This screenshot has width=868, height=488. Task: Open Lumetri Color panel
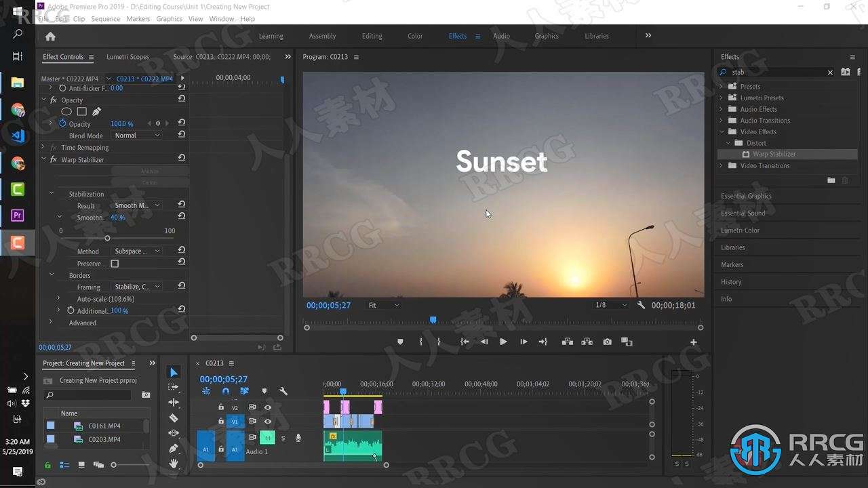click(740, 230)
